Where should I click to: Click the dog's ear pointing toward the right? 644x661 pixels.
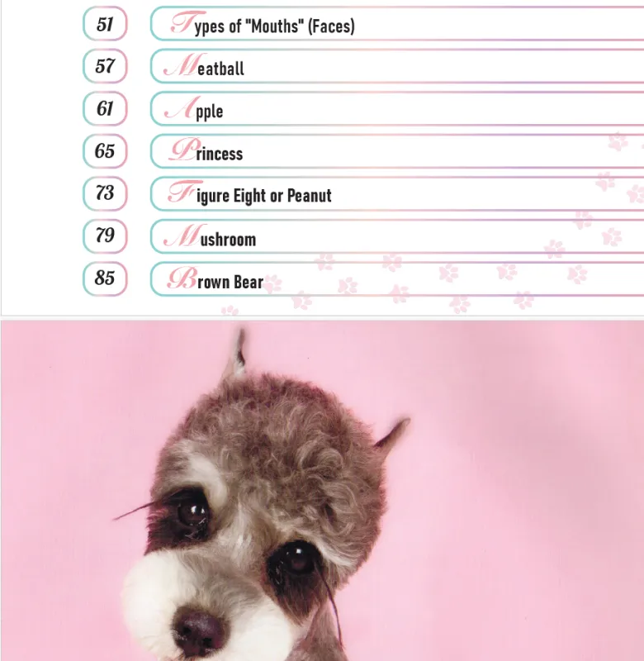(x=391, y=433)
